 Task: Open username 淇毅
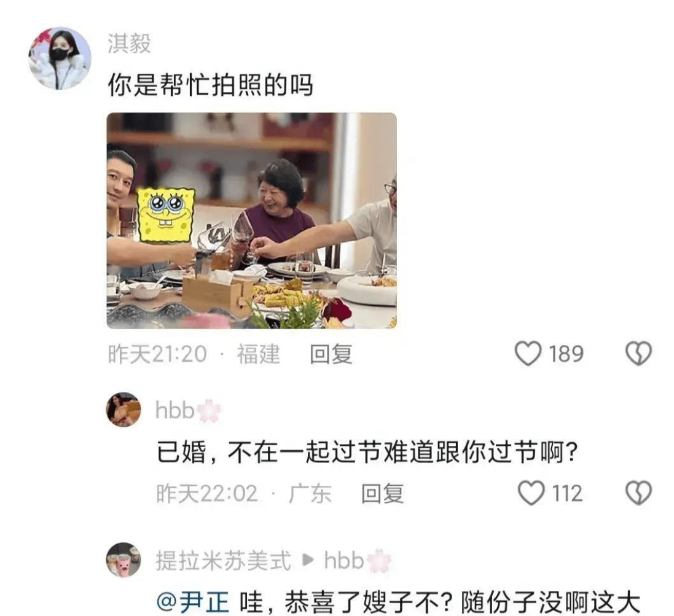click(130, 44)
